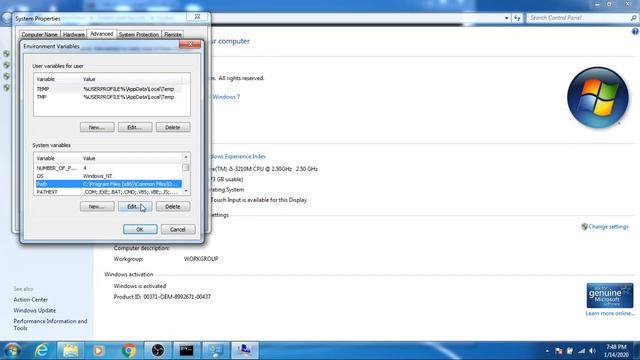Viewport: 640px width, 360px height.
Task: Confirm Environment Variables with OK
Action: pyautogui.click(x=140, y=229)
